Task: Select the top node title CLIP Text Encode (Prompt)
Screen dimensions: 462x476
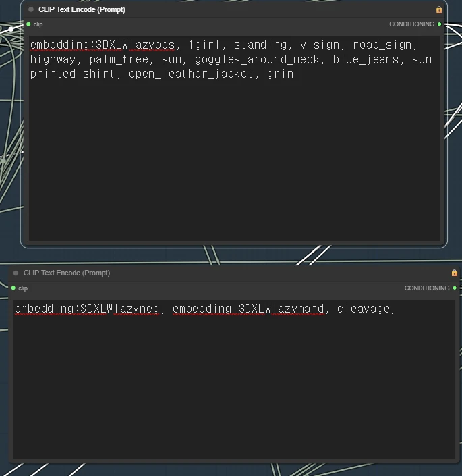Action: click(x=82, y=9)
